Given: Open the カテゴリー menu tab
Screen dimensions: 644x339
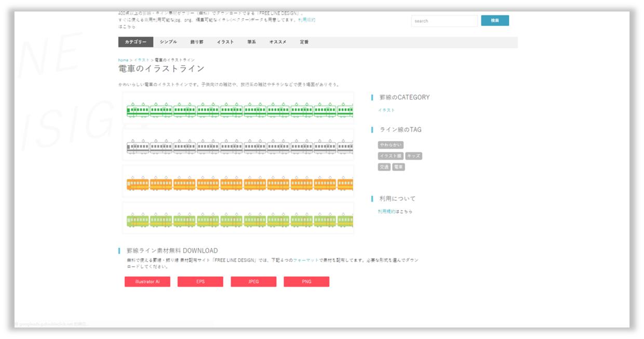Looking at the screenshot, I should [136, 42].
